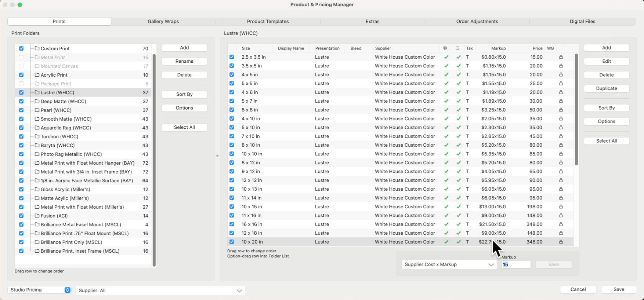The height and width of the screenshot is (300, 644).
Task: Click the second green checkmark for 12 x 12 in
Action: pos(459,180)
